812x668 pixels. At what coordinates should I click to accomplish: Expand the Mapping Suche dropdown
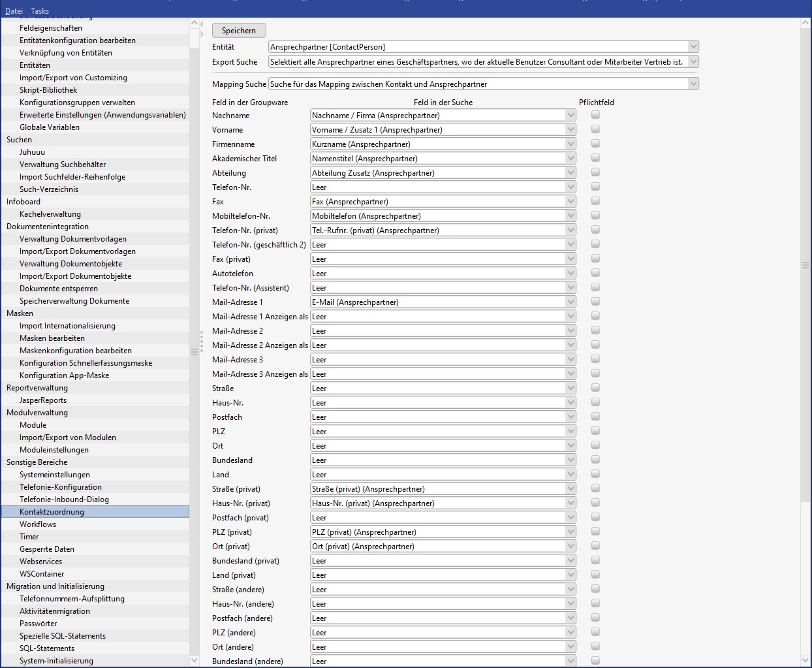click(693, 84)
